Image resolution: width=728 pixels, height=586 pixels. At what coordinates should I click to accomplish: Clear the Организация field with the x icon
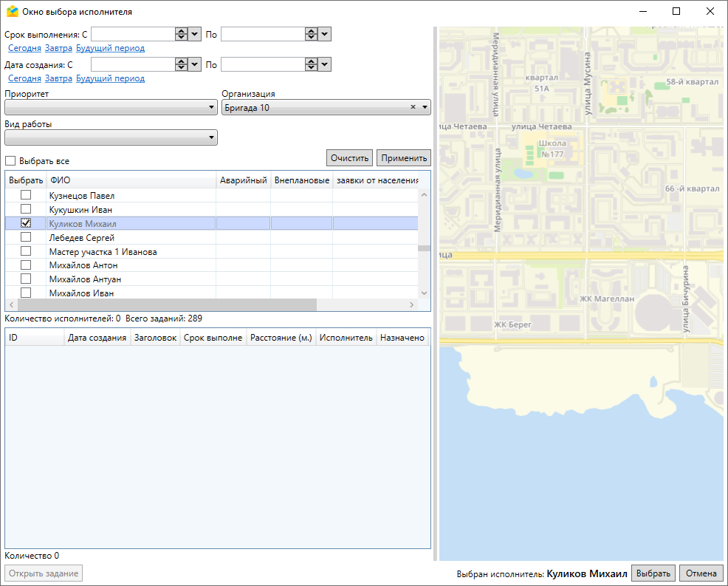[413, 107]
